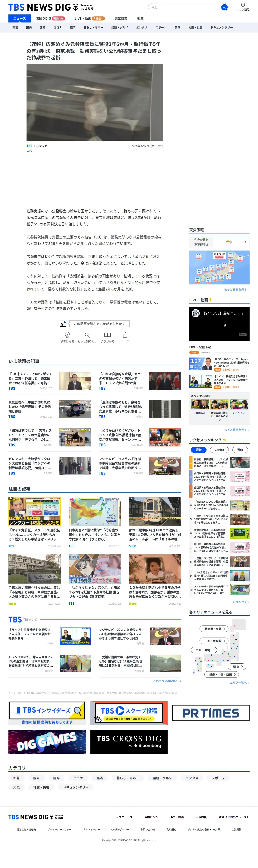
Task: Open もっと天気を見る link
Action: [x=237, y=289]
